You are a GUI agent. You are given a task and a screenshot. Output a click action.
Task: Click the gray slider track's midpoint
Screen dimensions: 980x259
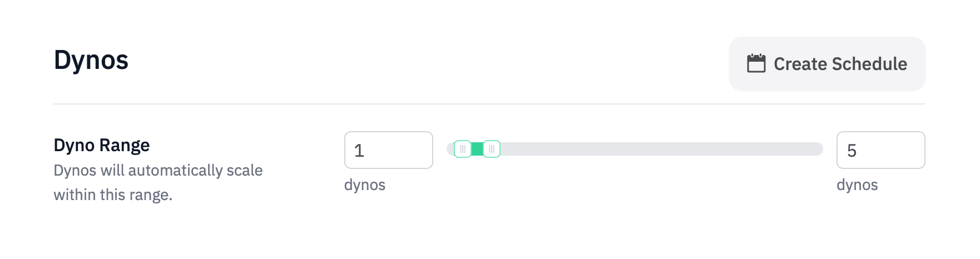[635, 149]
